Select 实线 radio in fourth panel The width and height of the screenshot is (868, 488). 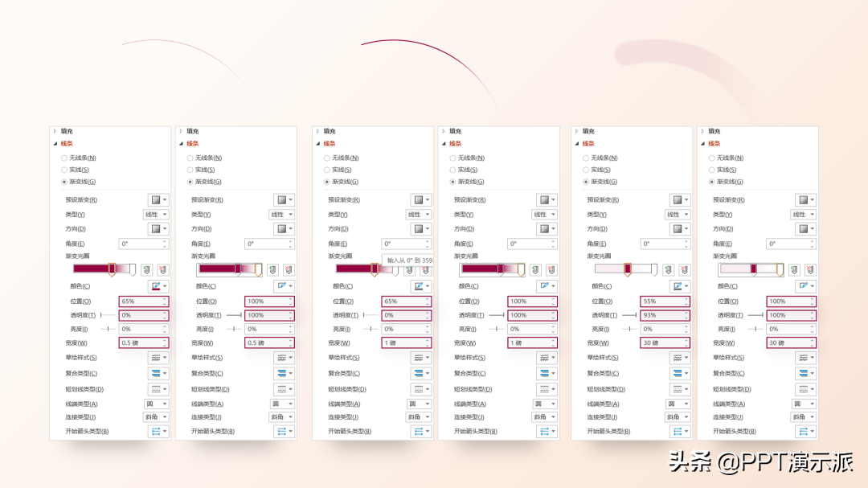tap(452, 170)
